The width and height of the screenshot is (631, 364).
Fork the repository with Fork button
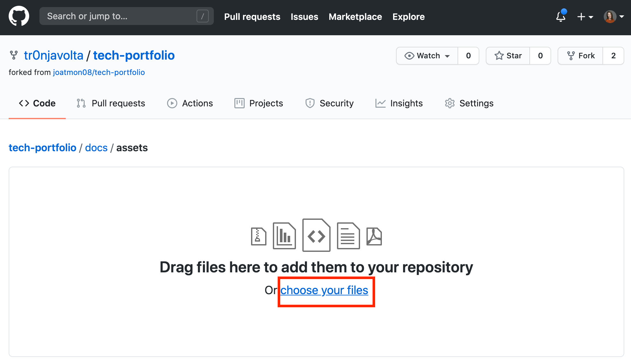pyautogui.click(x=581, y=56)
